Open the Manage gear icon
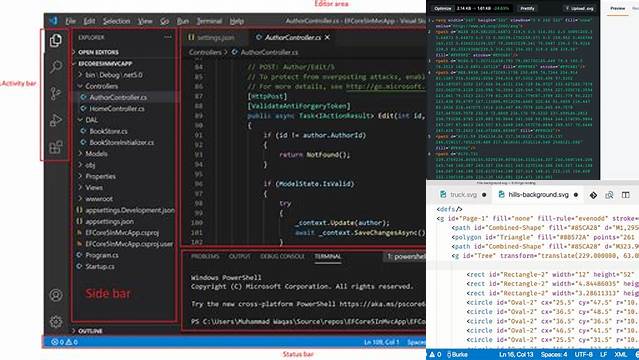This screenshot has height=360, width=639. (56, 321)
